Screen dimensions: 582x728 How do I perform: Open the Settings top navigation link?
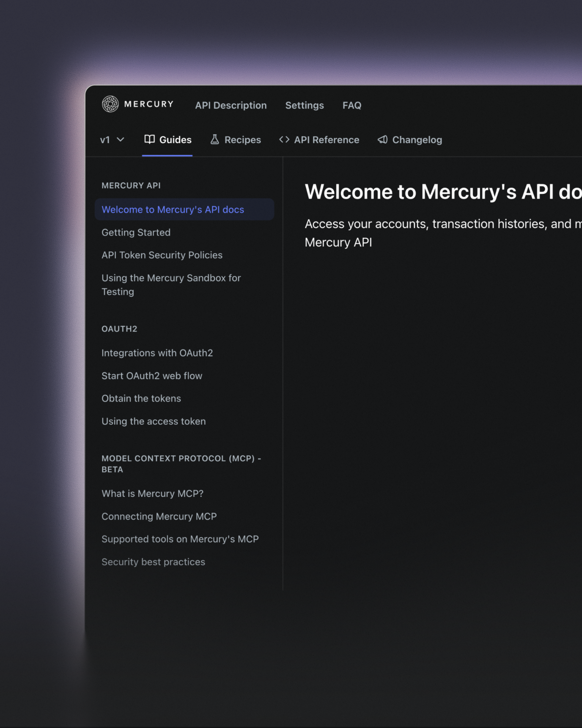click(x=305, y=105)
